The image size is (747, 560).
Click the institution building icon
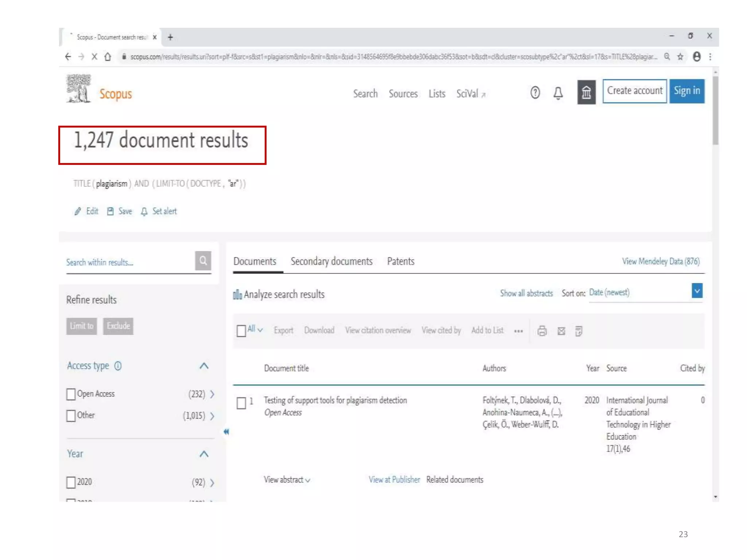[586, 92]
